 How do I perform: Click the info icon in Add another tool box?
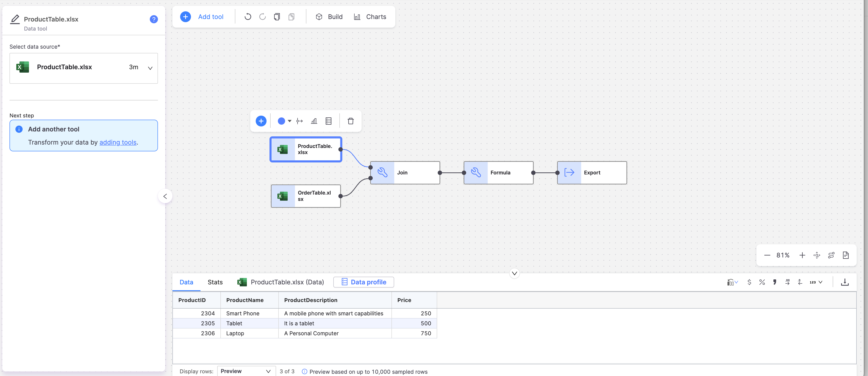coord(19,129)
